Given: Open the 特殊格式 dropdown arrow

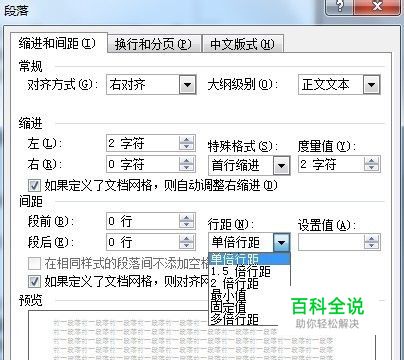Looking at the screenshot, I should (x=281, y=165).
